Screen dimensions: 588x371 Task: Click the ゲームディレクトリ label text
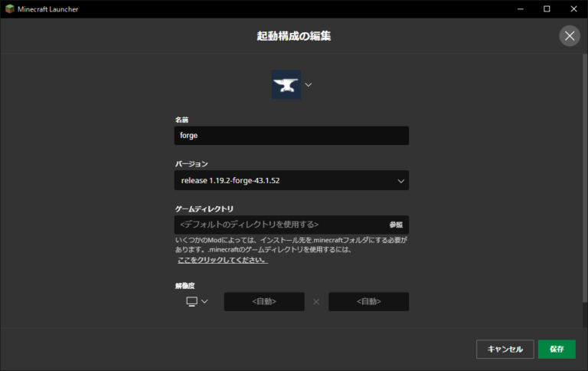click(204, 208)
